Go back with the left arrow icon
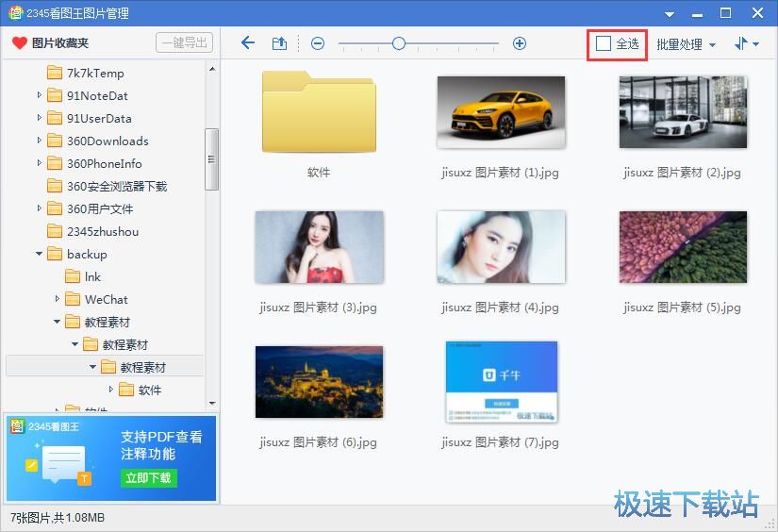Viewport: 778px width, 532px height. [248, 43]
